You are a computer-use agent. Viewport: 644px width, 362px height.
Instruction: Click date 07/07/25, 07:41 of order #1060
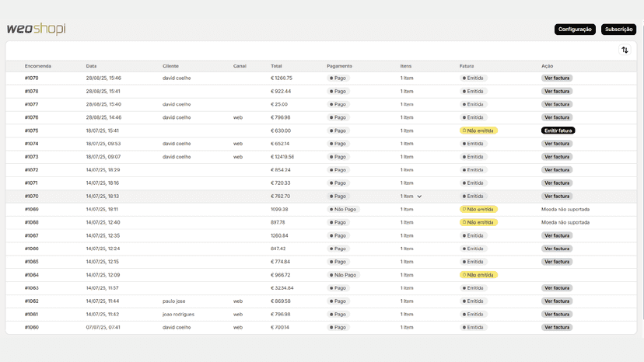pos(103,328)
